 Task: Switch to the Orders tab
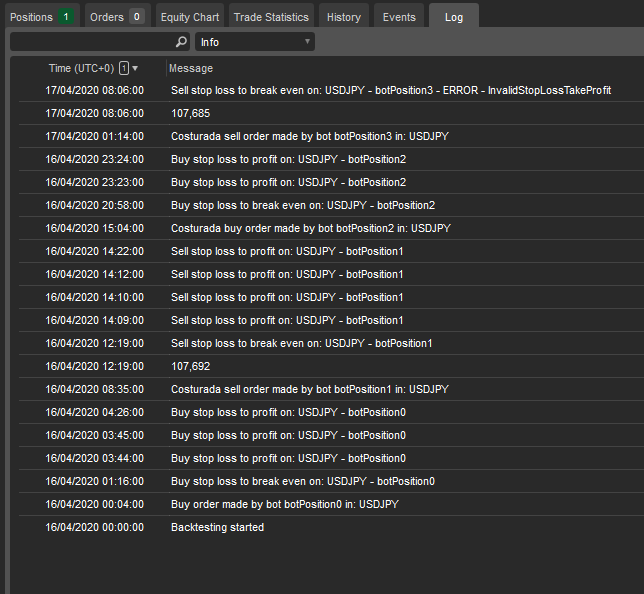(x=117, y=17)
